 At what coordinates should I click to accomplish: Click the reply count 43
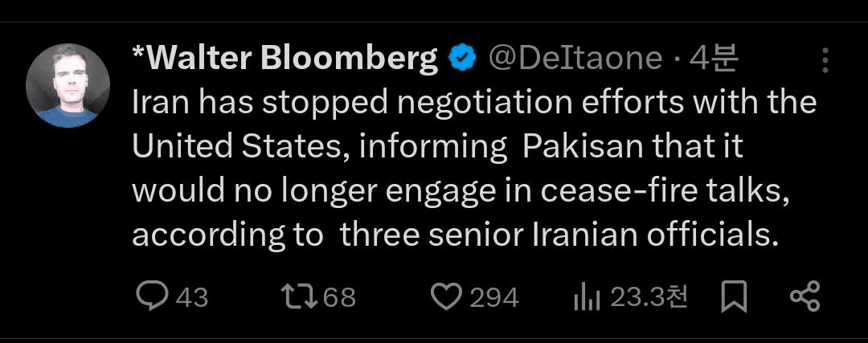coord(192,298)
